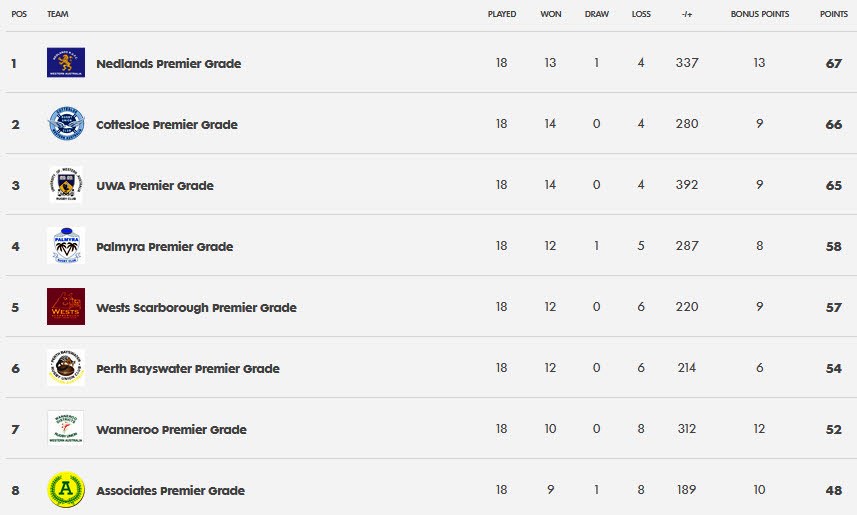Select UWA Premier Grade team name
The image size is (857, 515).
pos(155,186)
